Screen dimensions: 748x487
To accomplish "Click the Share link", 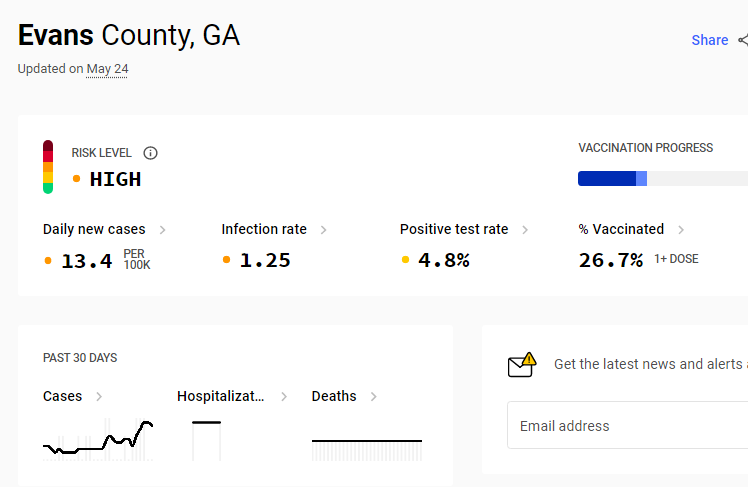I will 710,40.
